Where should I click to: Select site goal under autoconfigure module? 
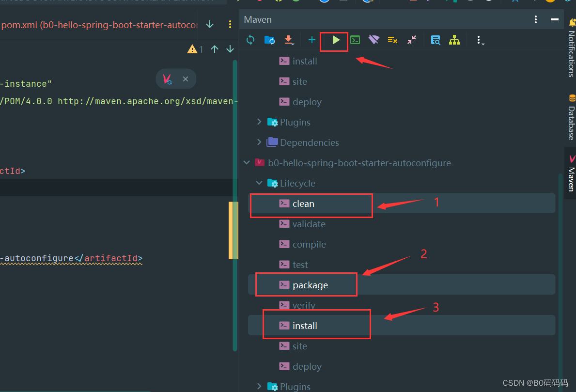402,345
